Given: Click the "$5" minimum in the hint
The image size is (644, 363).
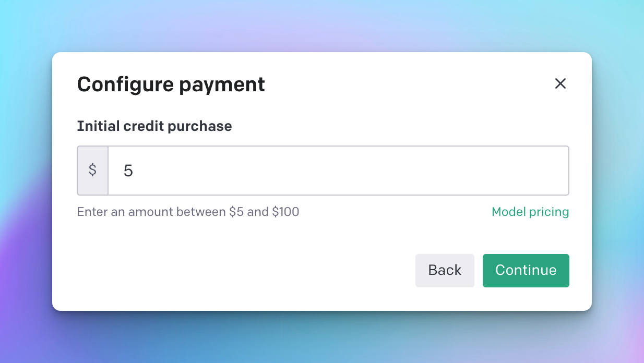Looking at the screenshot, I should (236, 212).
